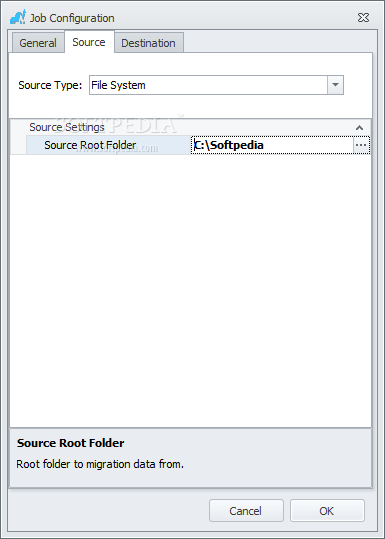This screenshot has height=539, width=385.
Task: Click the 'Root folder to migration data from.' description
Action: point(100,464)
